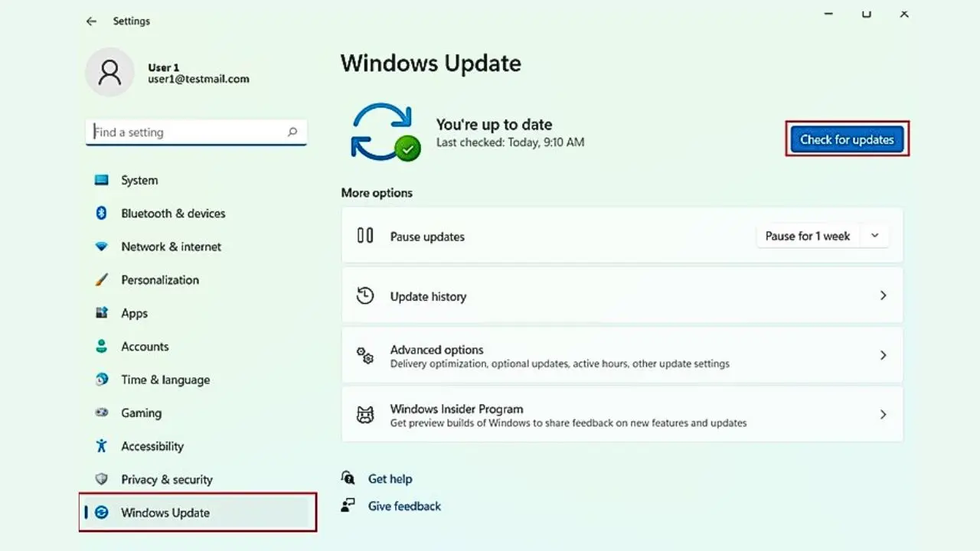Click the Update history clock icon
The width and height of the screenshot is (980, 551).
(x=365, y=295)
